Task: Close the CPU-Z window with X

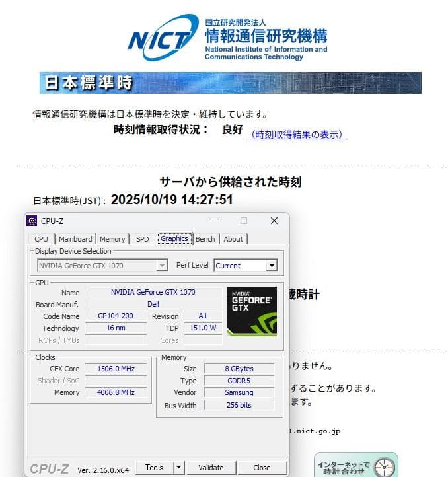Action: tap(274, 221)
